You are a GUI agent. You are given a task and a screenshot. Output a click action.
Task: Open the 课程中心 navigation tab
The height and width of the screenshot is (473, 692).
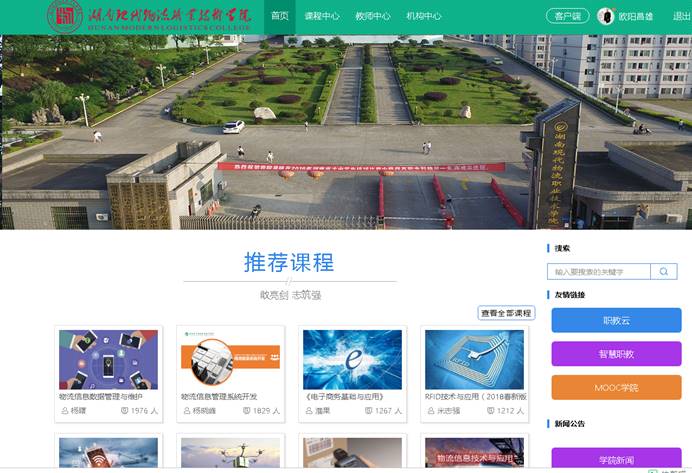(x=322, y=16)
